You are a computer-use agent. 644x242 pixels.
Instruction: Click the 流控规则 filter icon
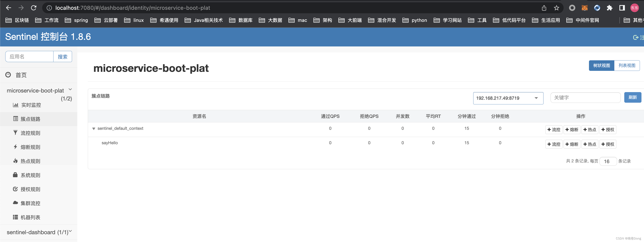[15, 133]
